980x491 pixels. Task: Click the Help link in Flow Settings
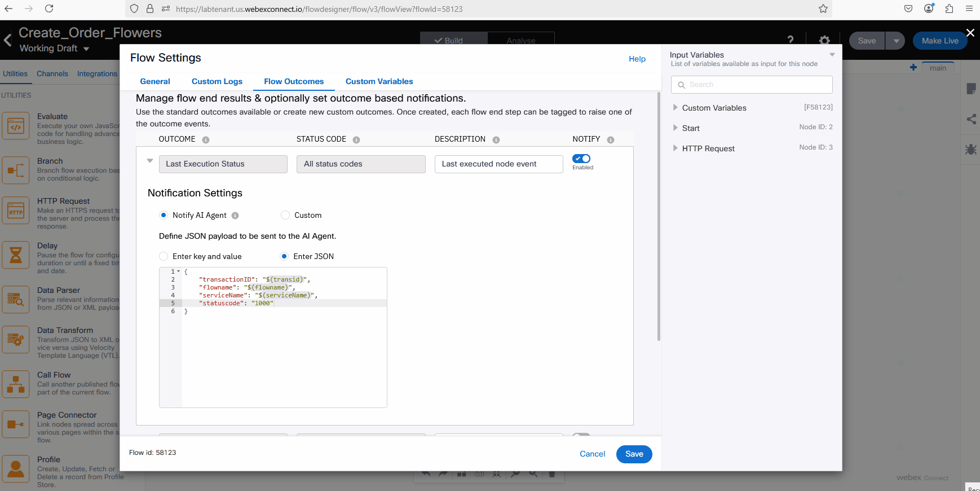(637, 59)
